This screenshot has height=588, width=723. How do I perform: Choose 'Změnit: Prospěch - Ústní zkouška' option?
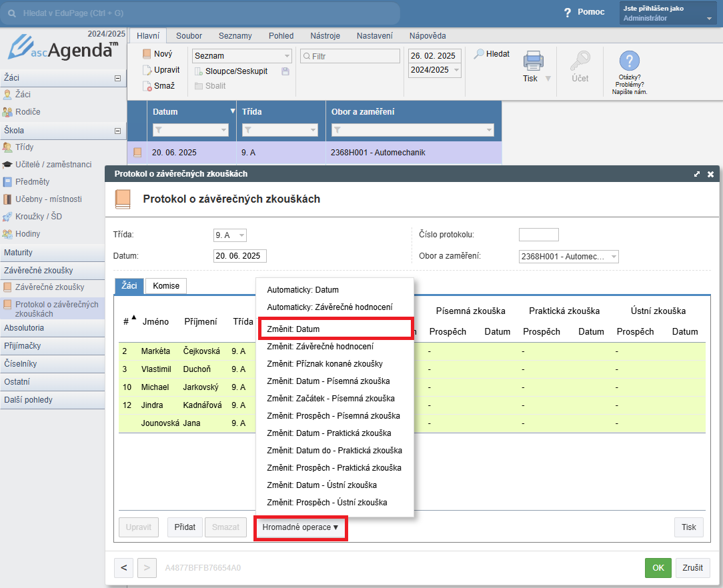pos(327,503)
